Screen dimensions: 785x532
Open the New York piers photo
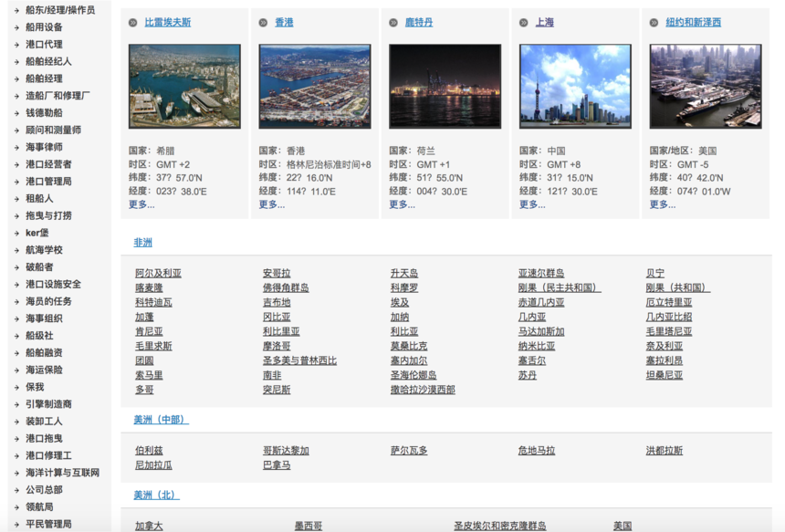[706, 86]
